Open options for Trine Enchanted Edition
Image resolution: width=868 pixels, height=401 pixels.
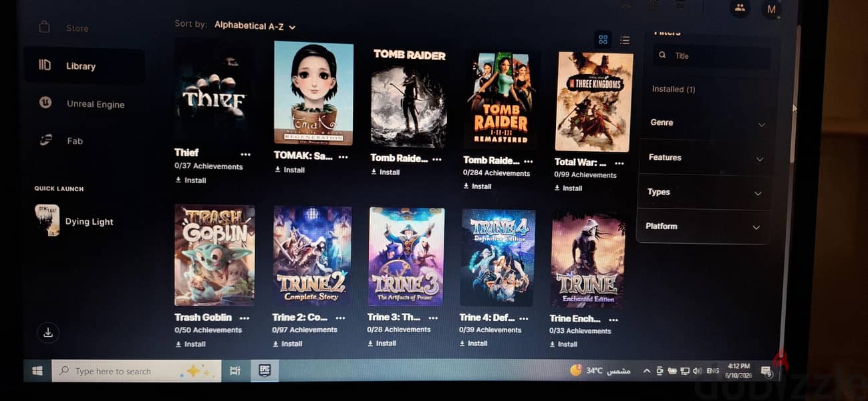point(613,319)
